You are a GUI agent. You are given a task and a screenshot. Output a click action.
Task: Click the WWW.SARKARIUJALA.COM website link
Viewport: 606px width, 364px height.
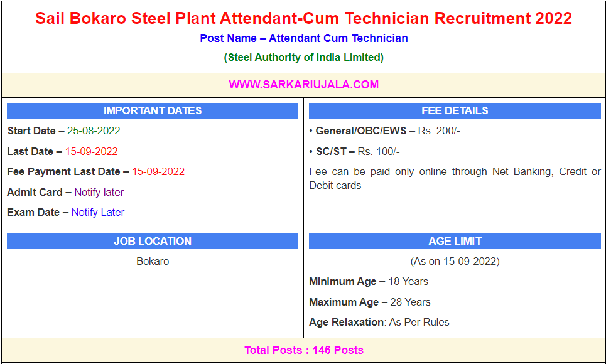coord(303,85)
